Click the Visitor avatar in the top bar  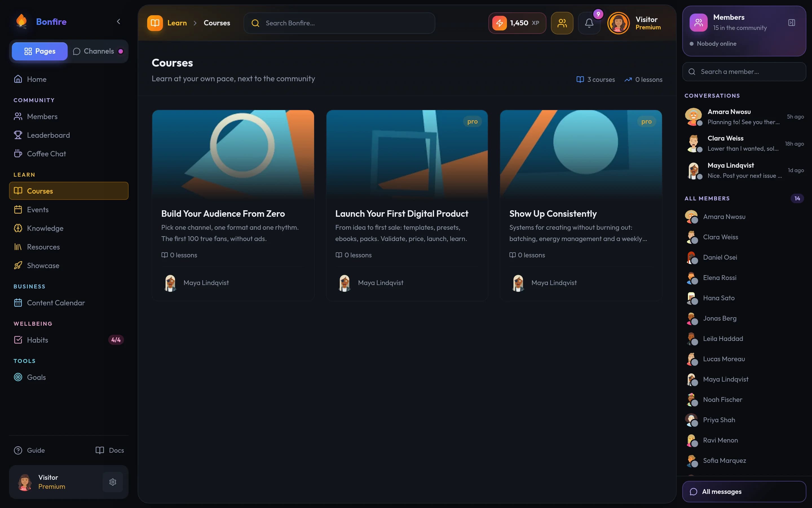618,23
